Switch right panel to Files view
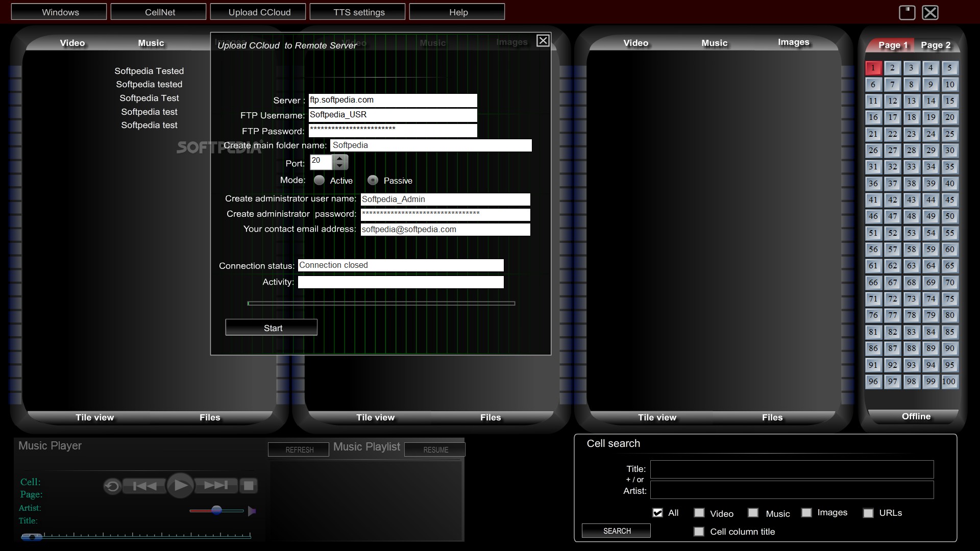 pyautogui.click(x=772, y=417)
